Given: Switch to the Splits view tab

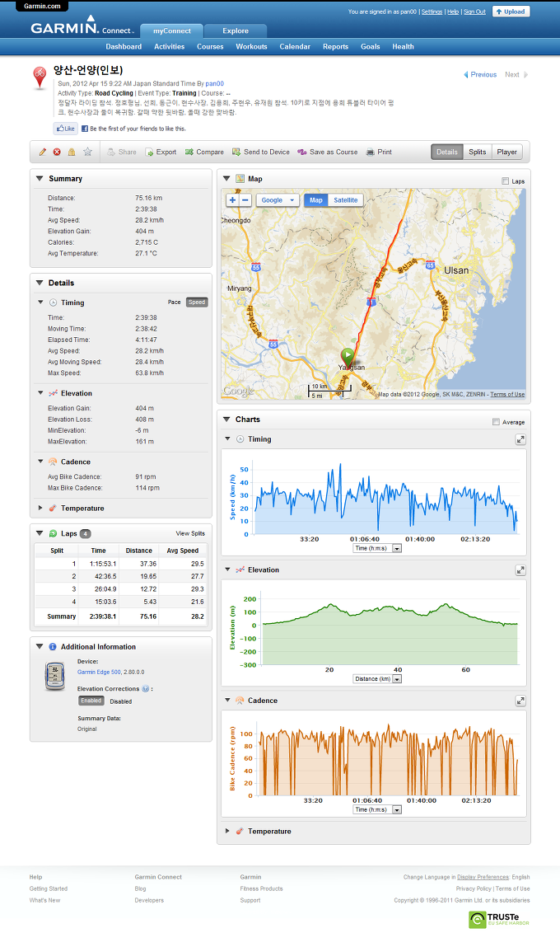Looking at the screenshot, I should coord(478,152).
